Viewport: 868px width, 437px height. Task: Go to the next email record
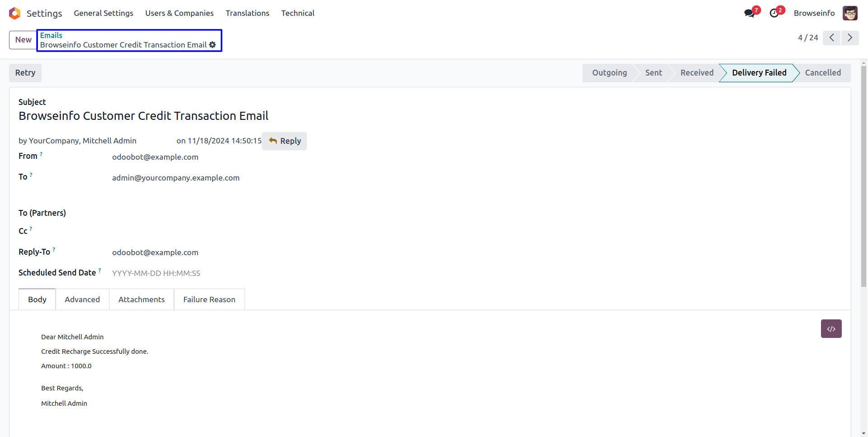850,38
